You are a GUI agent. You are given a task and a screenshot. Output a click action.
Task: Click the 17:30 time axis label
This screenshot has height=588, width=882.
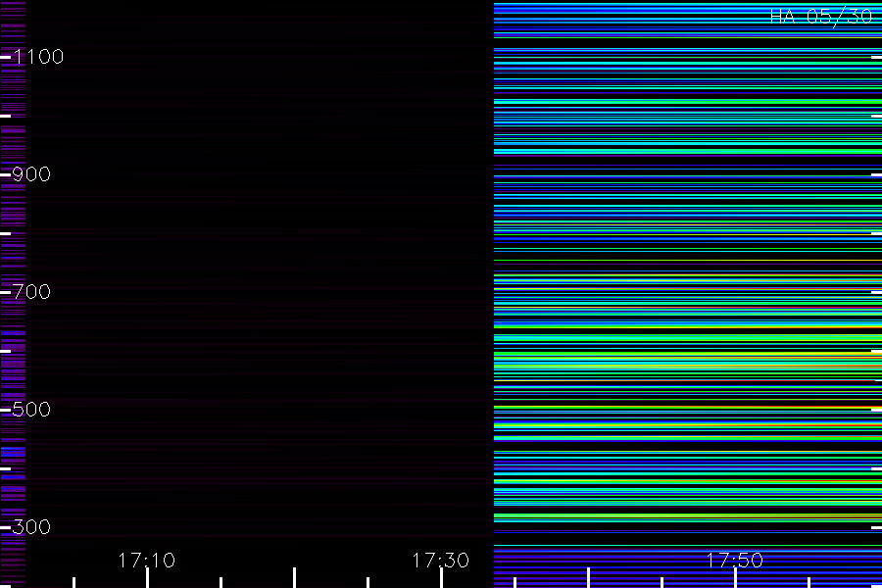pos(440,561)
